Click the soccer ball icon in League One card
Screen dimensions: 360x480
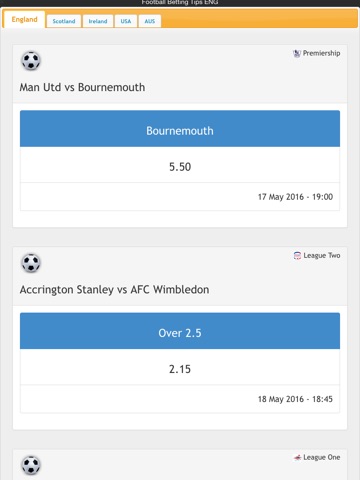coord(31,465)
